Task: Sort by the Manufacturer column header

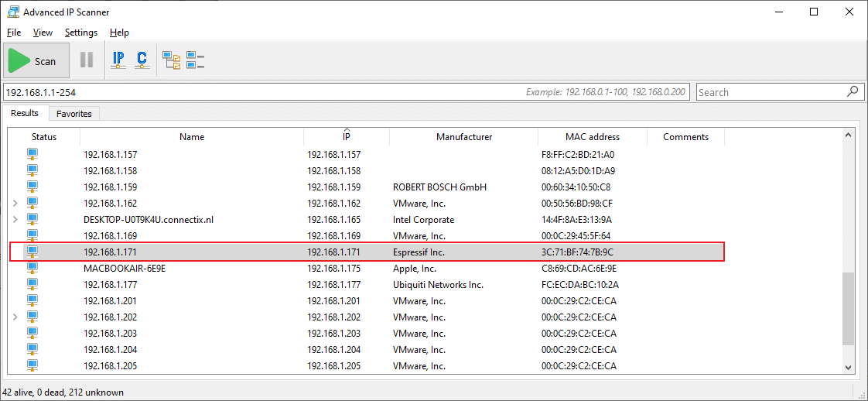Action: pyautogui.click(x=464, y=137)
